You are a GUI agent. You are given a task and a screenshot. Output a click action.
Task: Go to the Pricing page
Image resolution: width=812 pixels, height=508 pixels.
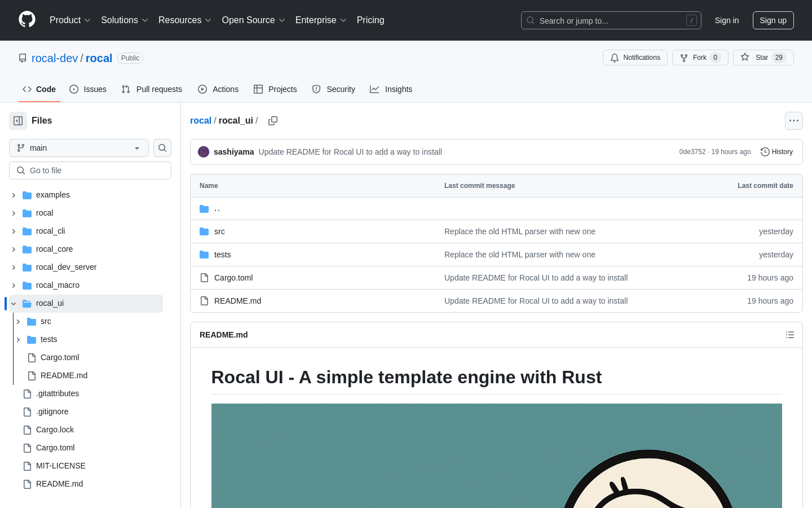[370, 20]
